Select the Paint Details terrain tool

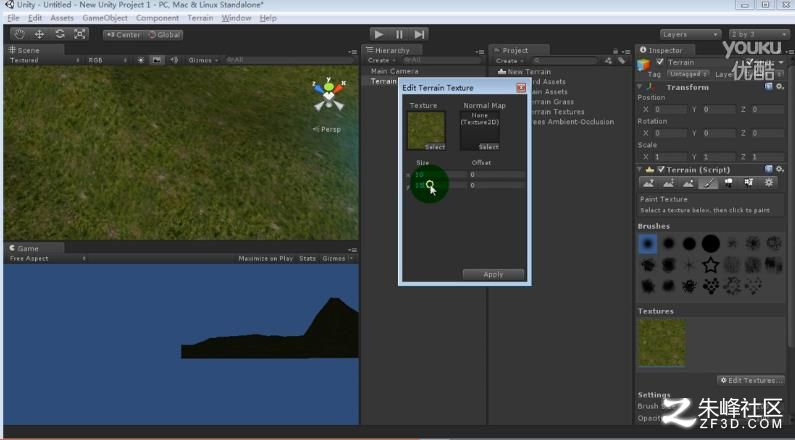[748, 183]
